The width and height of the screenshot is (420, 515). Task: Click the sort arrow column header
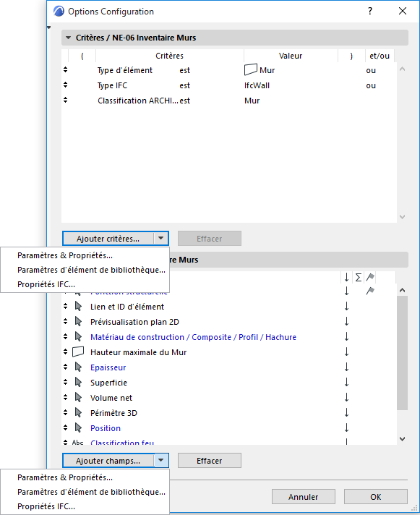coord(346,278)
